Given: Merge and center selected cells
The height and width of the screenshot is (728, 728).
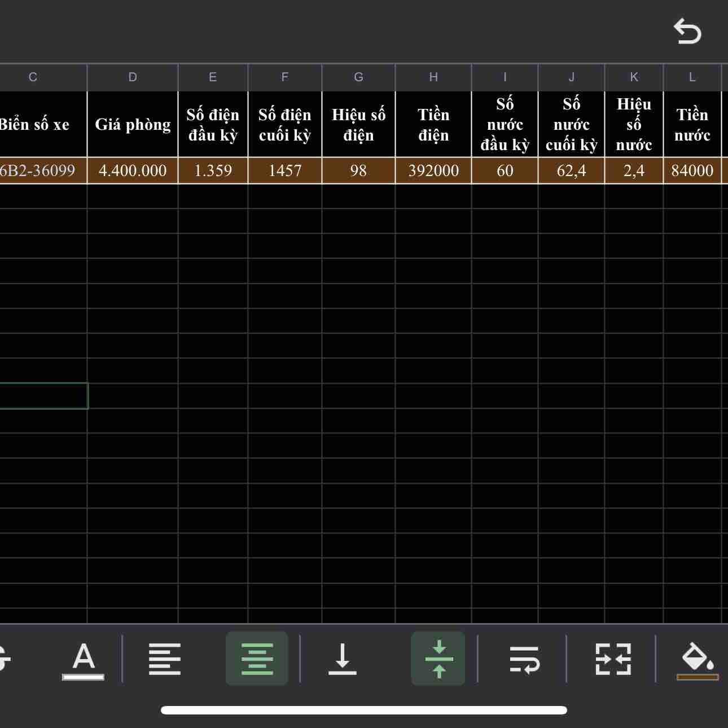Looking at the screenshot, I should tap(613, 659).
